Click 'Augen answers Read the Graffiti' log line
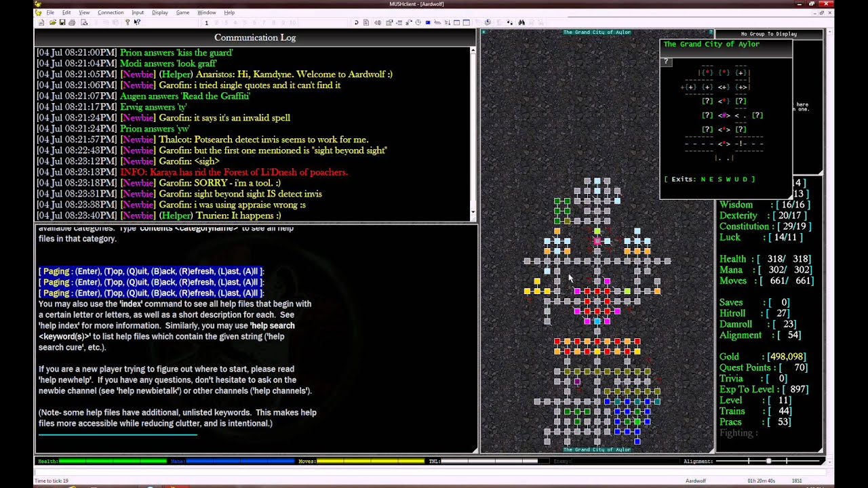The image size is (868, 488). 143,96
